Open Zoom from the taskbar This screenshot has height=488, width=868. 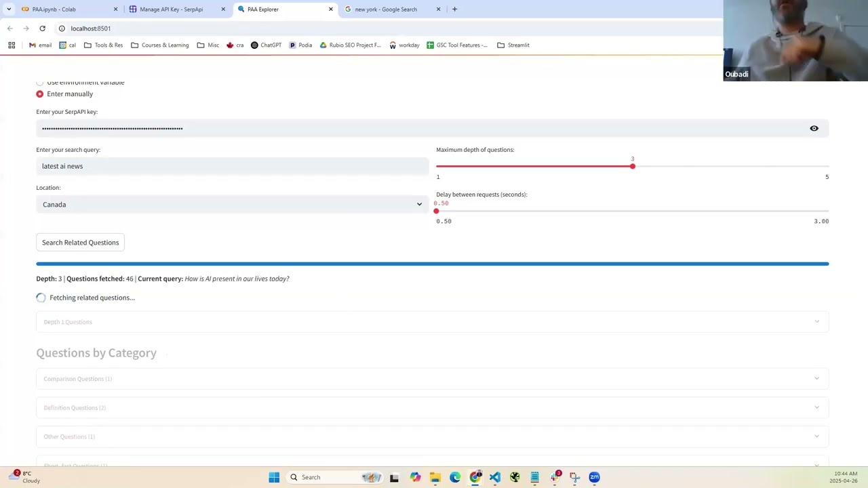(594, 477)
